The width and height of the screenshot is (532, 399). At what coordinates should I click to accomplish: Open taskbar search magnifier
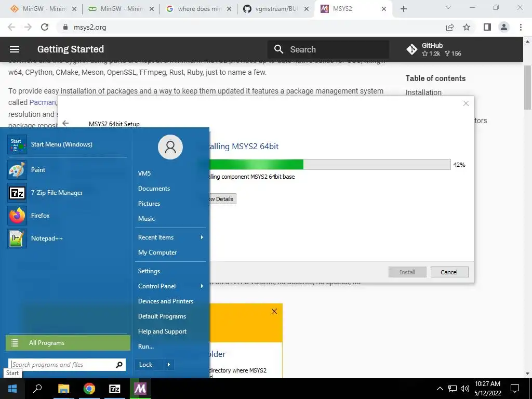click(x=37, y=389)
